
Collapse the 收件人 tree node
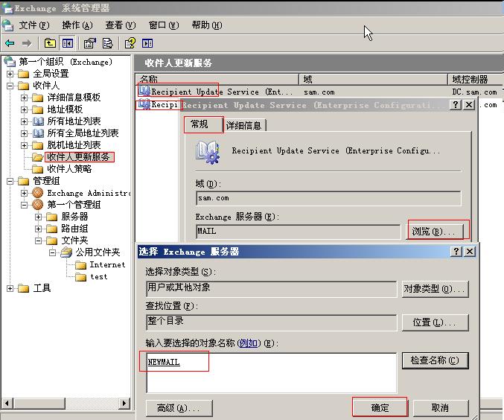click(10, 86)
